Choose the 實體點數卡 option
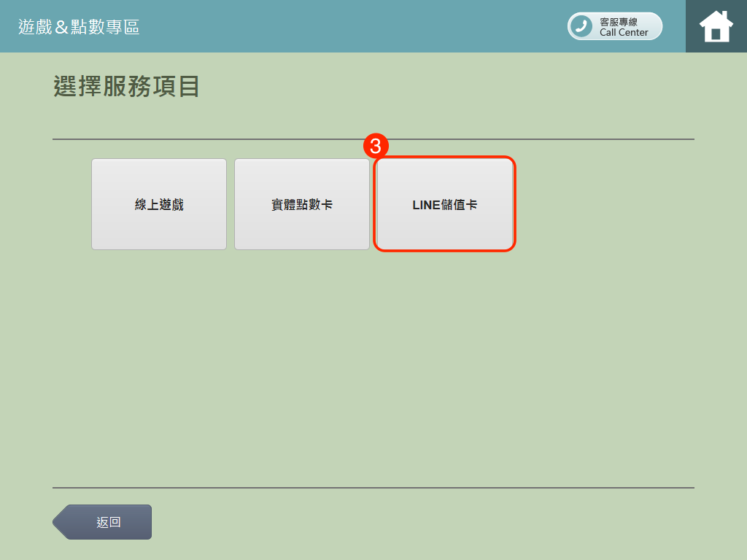747x560 pixels. pos(302,204)
